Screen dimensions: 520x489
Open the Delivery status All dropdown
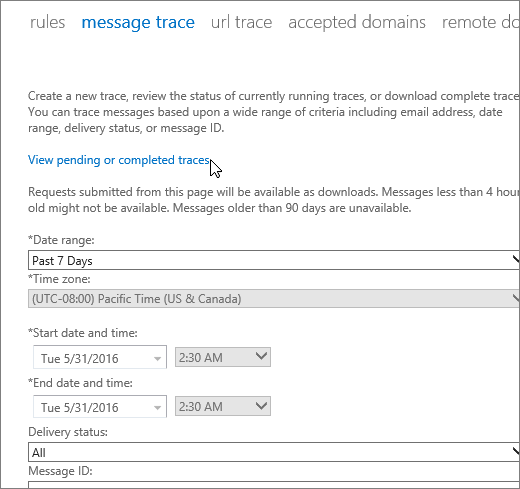click(274, 452)
